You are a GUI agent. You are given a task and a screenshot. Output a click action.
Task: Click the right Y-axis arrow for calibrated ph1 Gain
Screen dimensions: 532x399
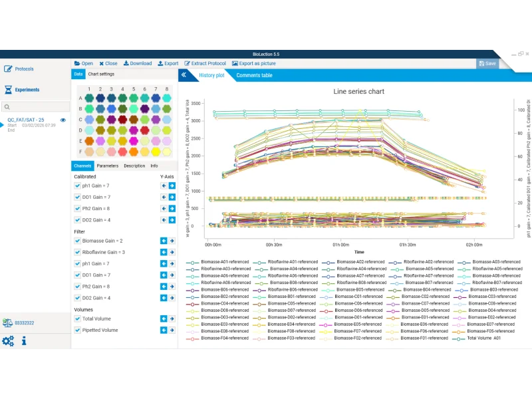[x=172, y=186]
